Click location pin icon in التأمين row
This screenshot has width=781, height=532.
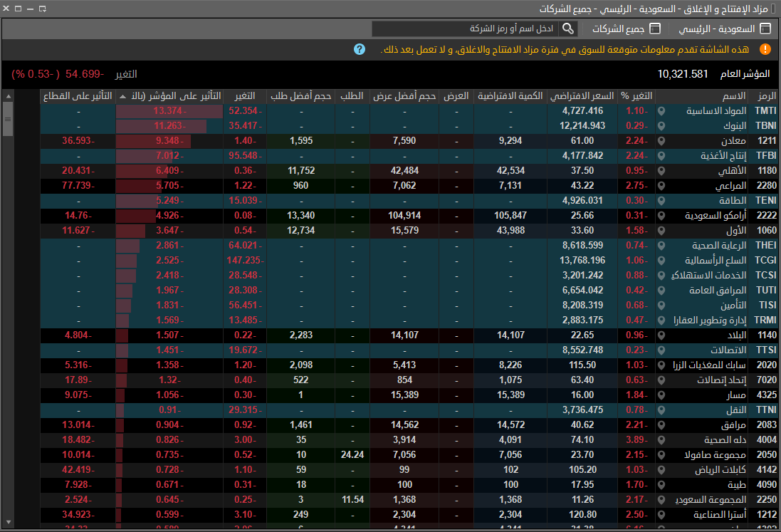pyautogui.click(x=661, y=306)
